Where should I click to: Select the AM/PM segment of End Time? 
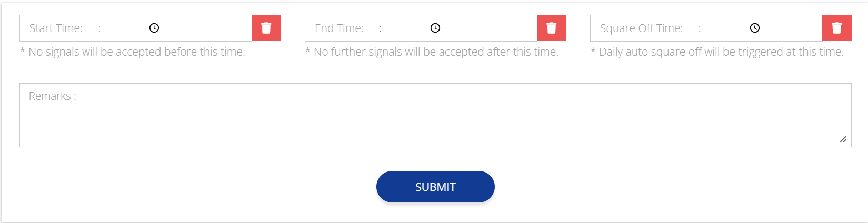point(397,28)
